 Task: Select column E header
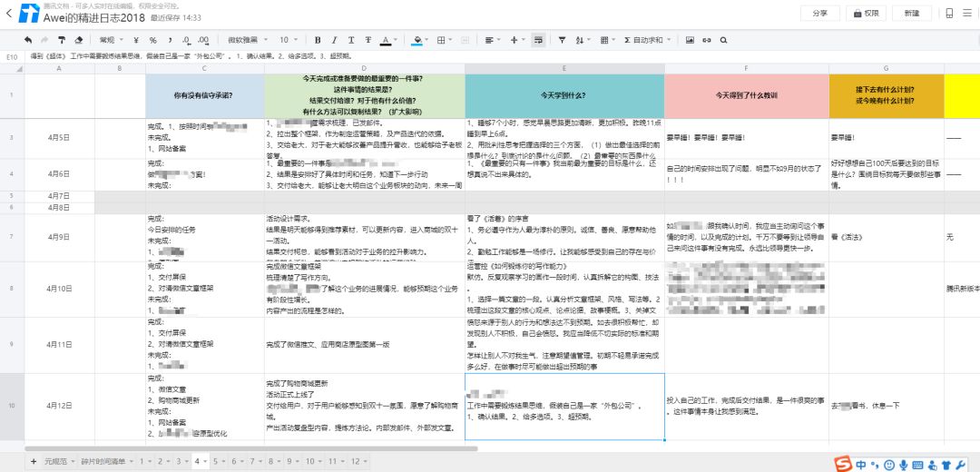(564, 68)
